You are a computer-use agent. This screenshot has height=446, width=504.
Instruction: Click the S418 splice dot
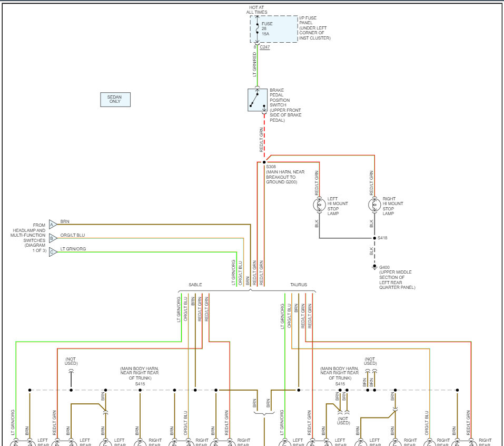pos(374,238)
